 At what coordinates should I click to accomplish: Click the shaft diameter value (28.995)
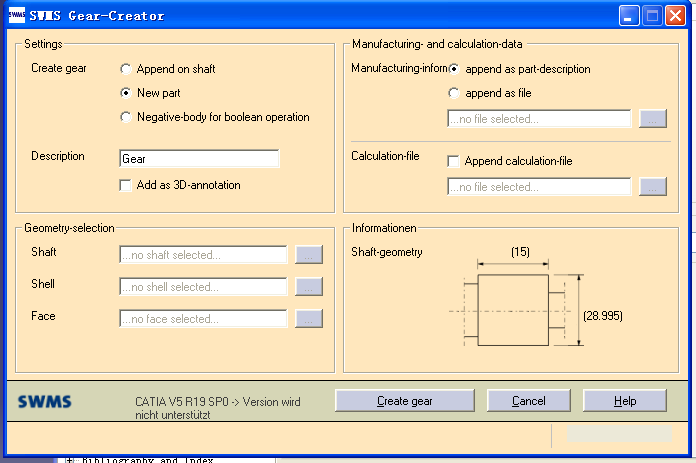tap(603, 316)
